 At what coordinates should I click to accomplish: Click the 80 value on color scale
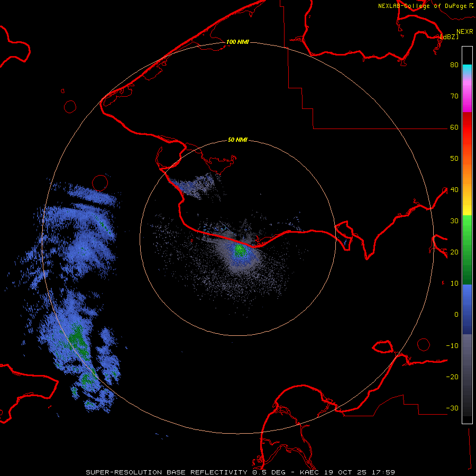click(x=454, y=65)
